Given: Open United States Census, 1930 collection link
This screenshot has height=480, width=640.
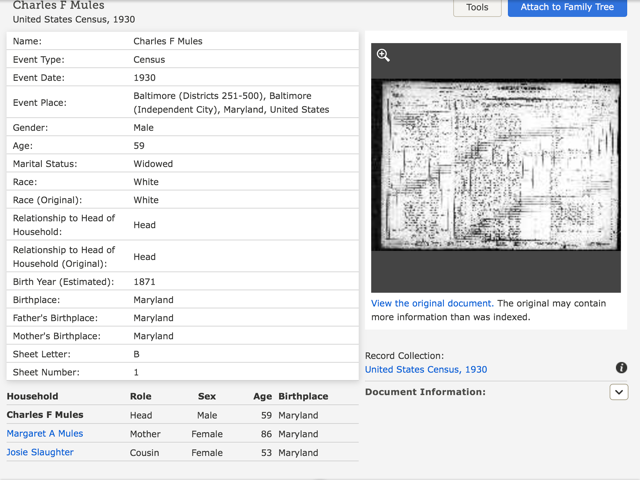Looking at the screenshot, I should pos(426,369).
